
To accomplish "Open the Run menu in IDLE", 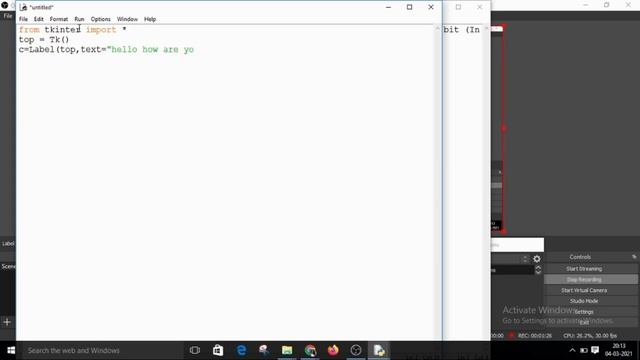I will (x=79, y=19).
